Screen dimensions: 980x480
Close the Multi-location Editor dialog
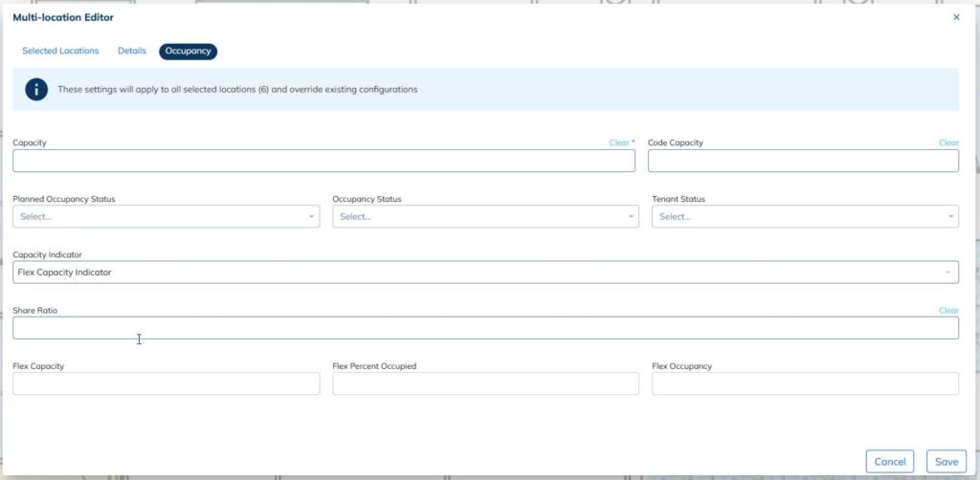click(956, 17)
